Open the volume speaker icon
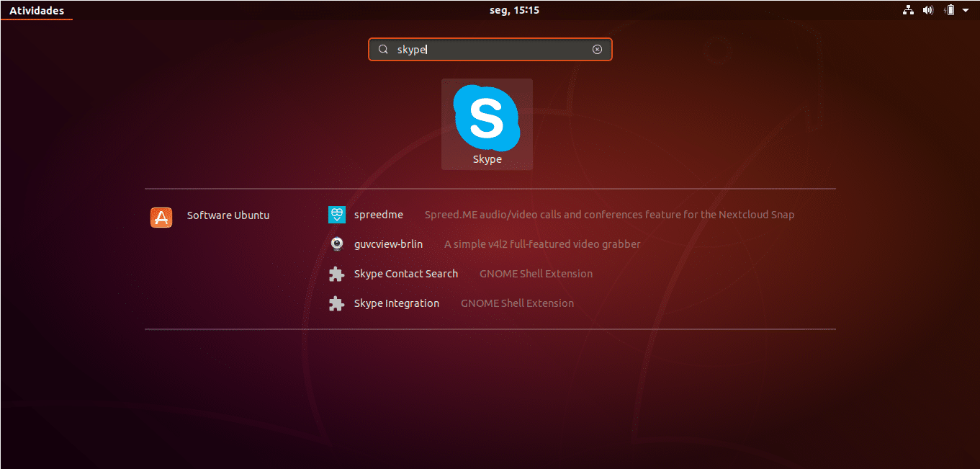The width and height of the screenshot is (980, 469). click(928, 10)
